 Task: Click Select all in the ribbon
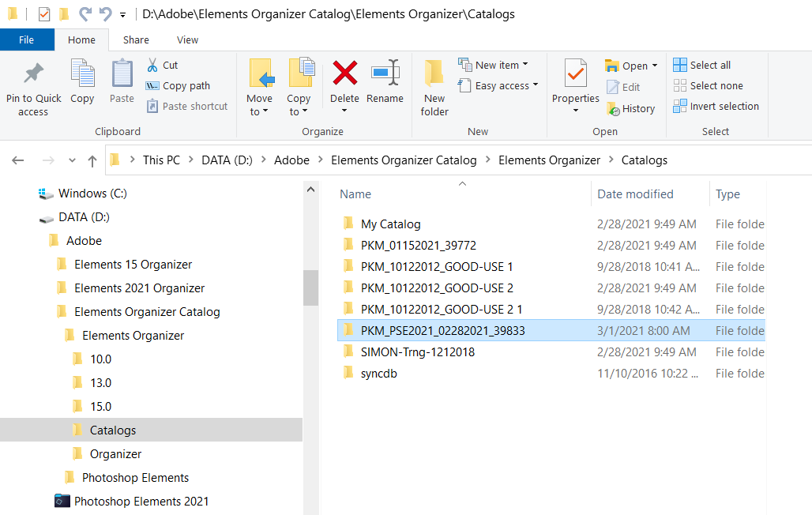(702, 65)
